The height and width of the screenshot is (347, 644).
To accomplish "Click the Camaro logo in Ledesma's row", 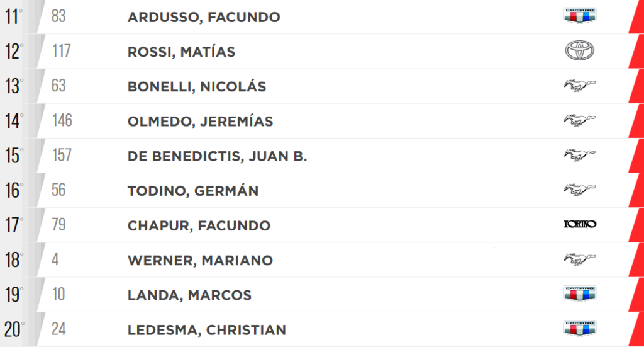I will [579, 329].
